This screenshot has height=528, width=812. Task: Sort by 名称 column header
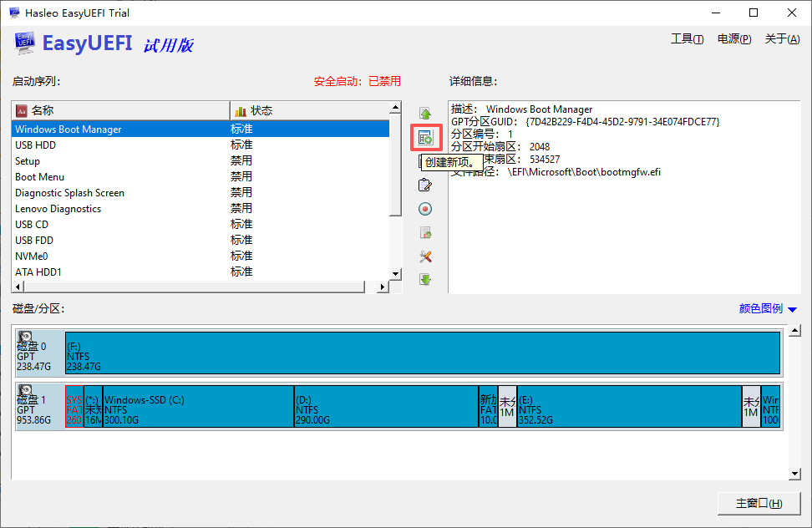click(x=120, y=110)
